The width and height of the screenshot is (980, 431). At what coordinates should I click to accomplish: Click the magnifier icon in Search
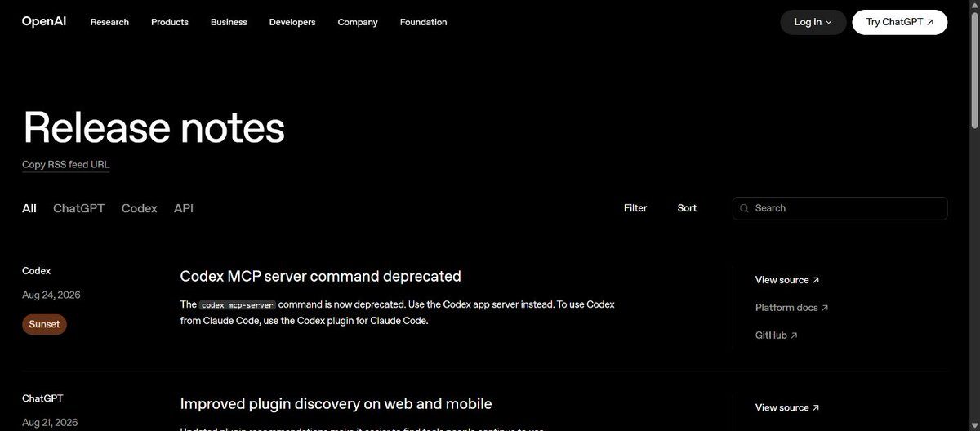pyautogui.click(x=744, y=208)
